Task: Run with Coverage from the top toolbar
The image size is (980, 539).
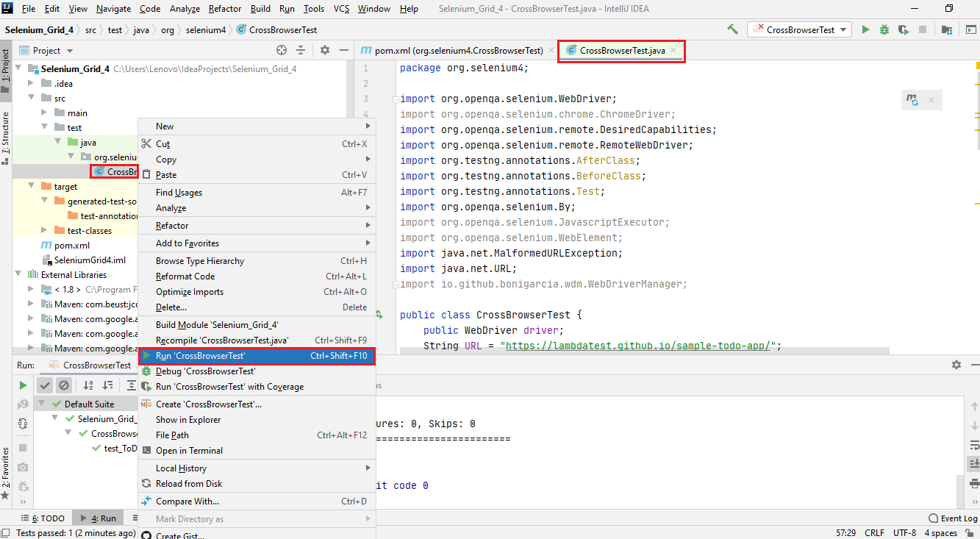Action: coord(904,29)
